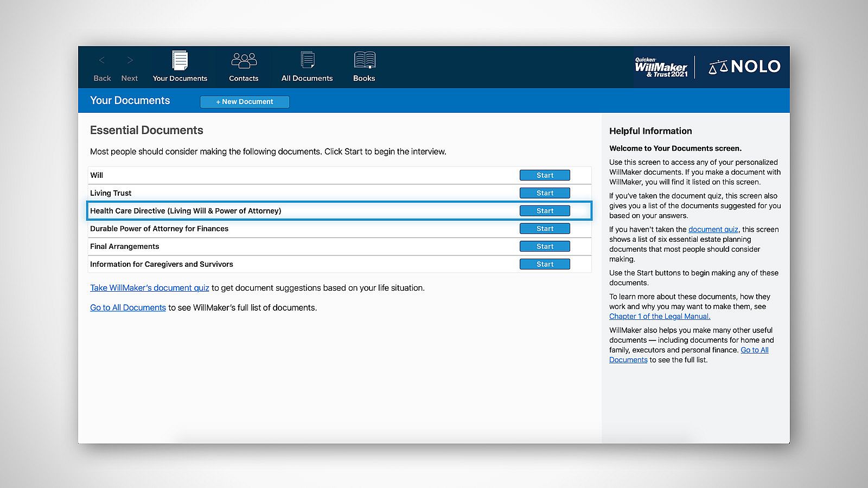The height and width of the screenshot is (488, 868).
Task: Start the Living Trust document
Action: pos(545,193)
